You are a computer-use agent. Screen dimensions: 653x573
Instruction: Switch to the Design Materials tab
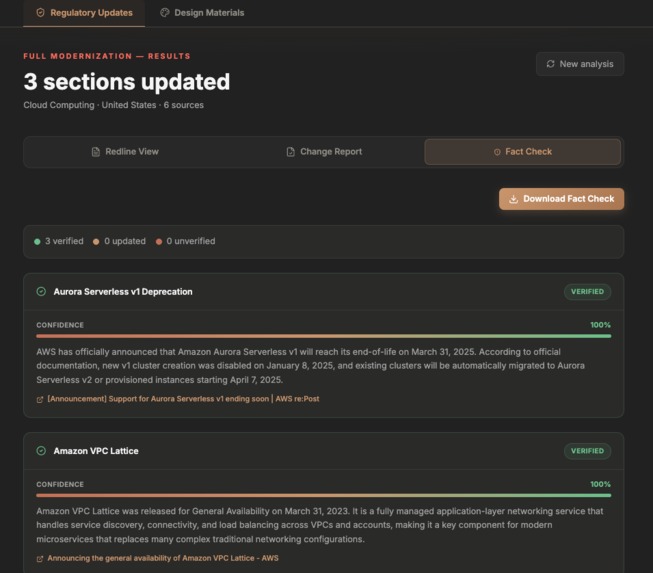202,13
